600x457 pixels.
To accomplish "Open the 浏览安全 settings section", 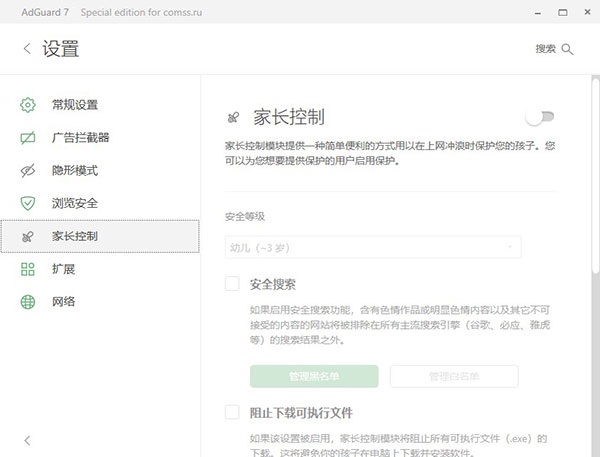I will 75,203.
